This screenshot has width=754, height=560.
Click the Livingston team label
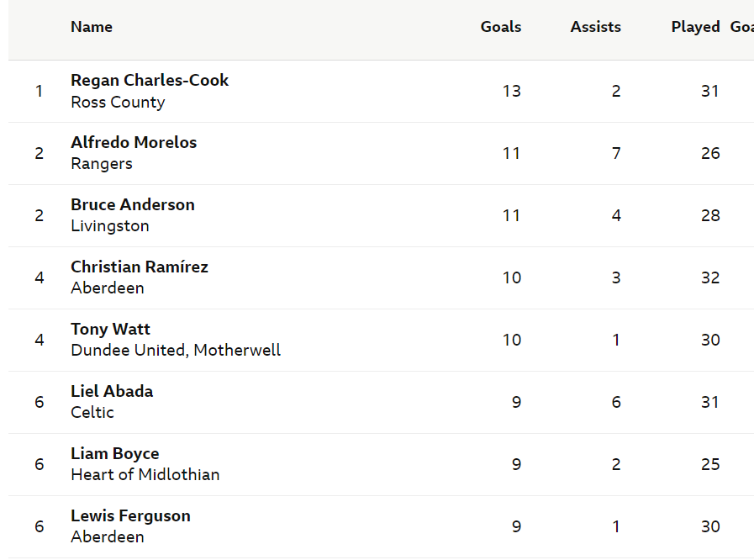(110, 225)
